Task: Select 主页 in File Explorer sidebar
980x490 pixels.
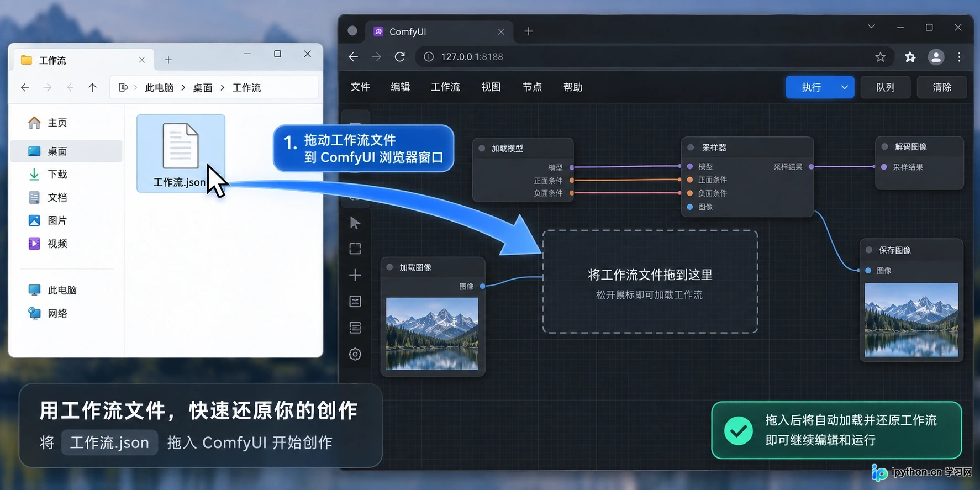Action: click(x=66, y=123)
